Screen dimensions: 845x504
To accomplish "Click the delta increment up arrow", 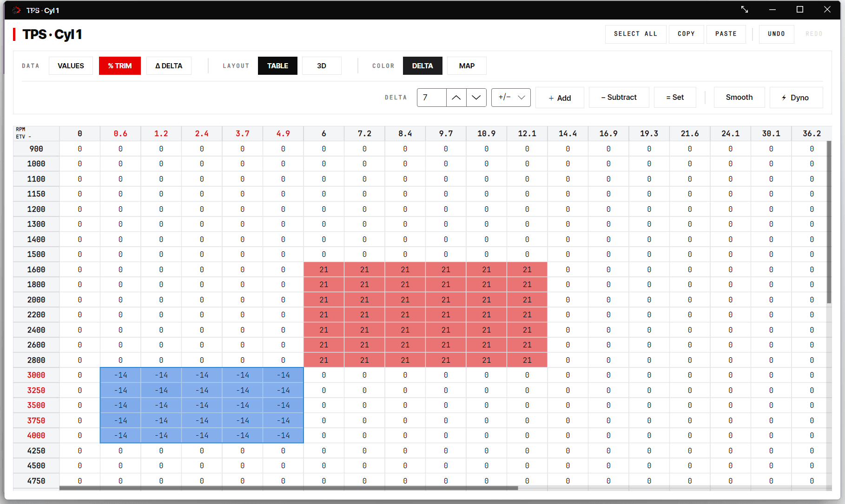I will click(x=456, y=98).
